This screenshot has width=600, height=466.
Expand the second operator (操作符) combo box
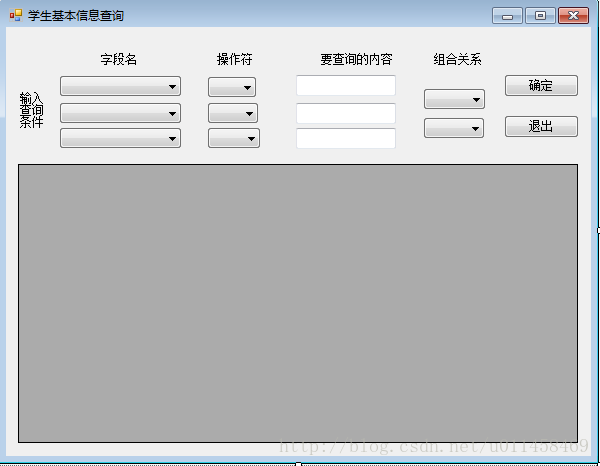(x=233, y=113)
